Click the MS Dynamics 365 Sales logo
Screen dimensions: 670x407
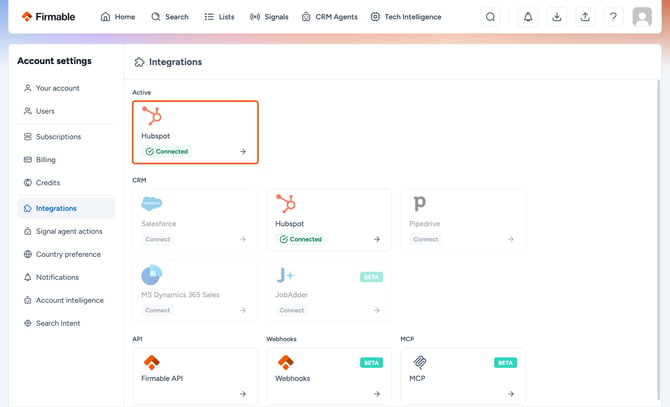coord(152,275)
